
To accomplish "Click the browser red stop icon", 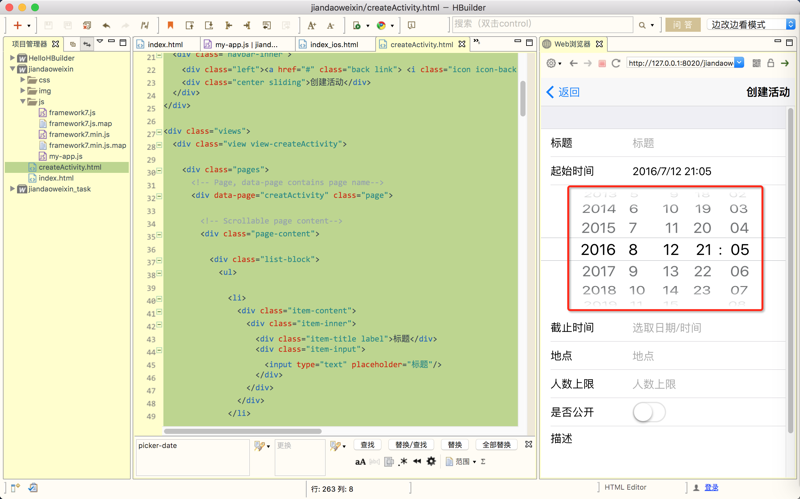I will [602, 64].
